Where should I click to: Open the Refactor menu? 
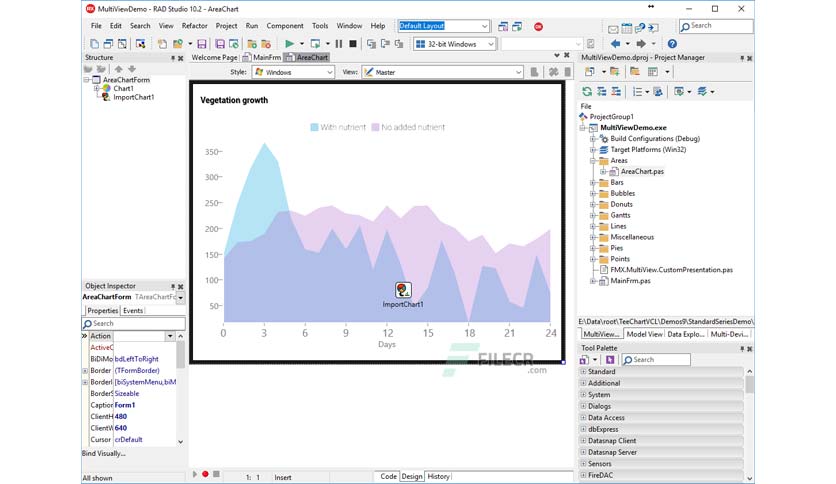[195, 26]
